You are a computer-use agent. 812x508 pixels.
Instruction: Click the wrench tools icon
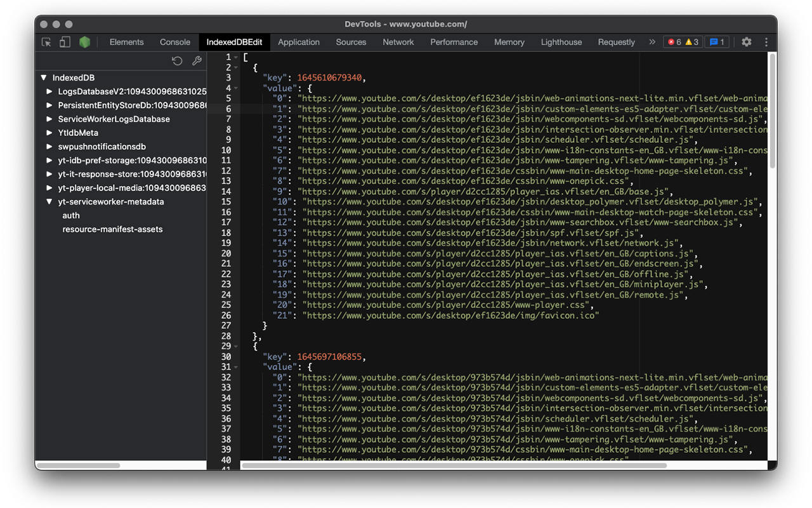(197, 61)
